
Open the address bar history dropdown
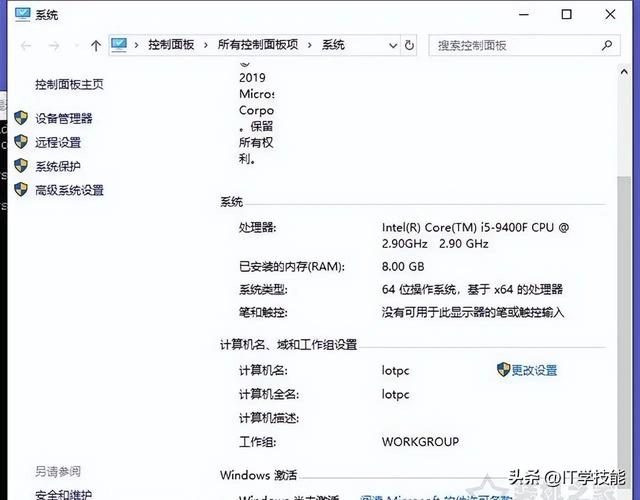pyautogui.click(x=393, y=45)
